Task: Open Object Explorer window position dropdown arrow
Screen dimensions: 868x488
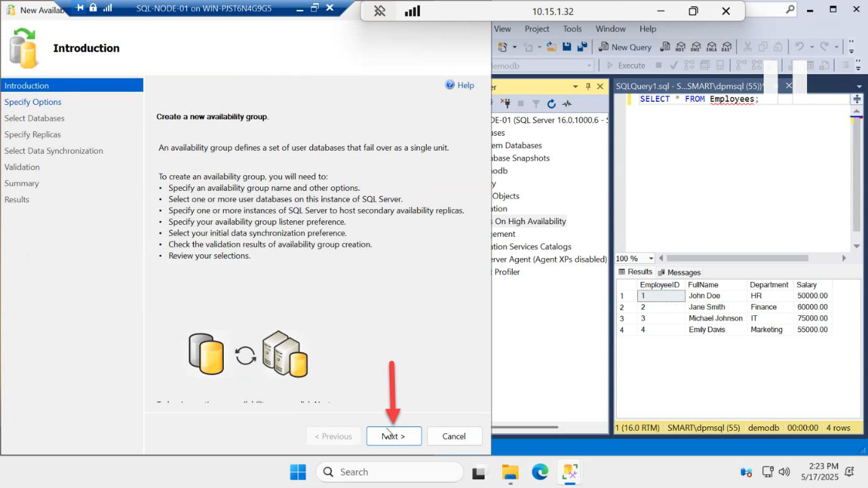Action: pyautogui.click(x=575, y=87)
